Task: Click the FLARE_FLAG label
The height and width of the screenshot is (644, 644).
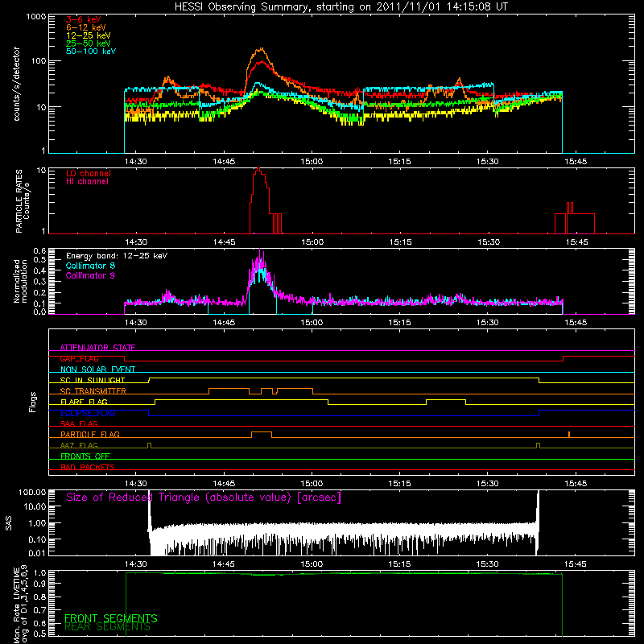Action: click(84, 402)
